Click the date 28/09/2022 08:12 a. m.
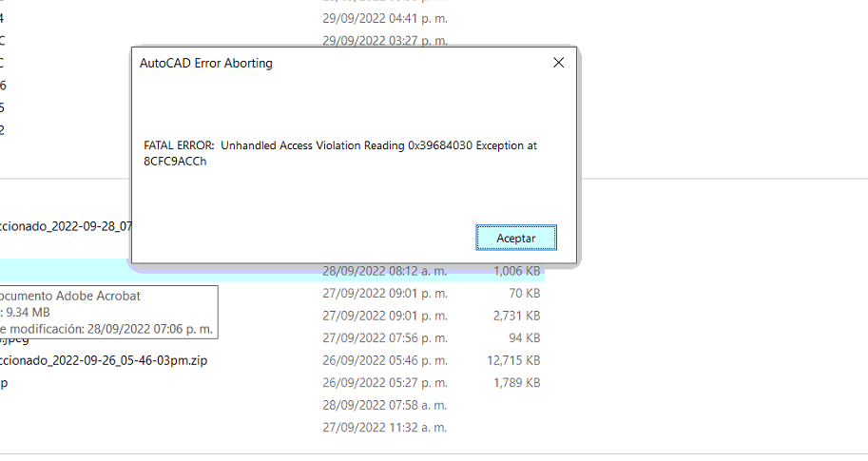 click(385, 271)
